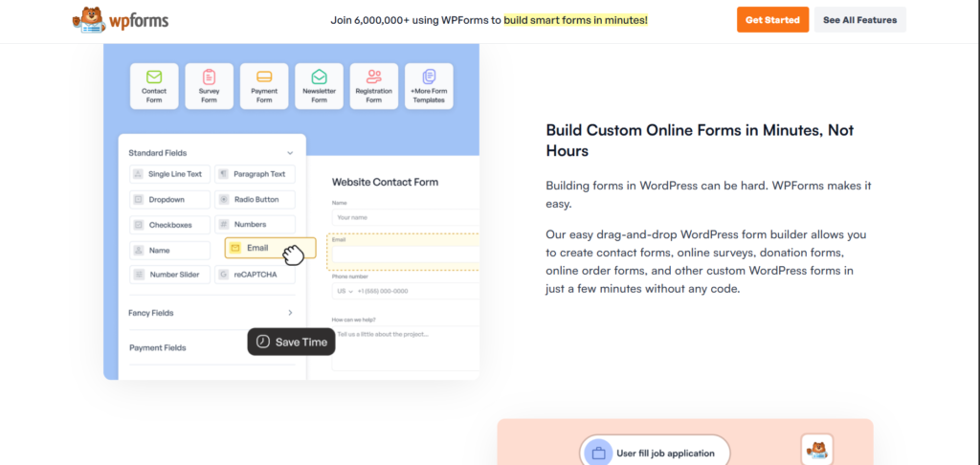This screenshot has width=980, height=465.
Task: Collapse the Standard Fields section chevron
Action: 290,153
